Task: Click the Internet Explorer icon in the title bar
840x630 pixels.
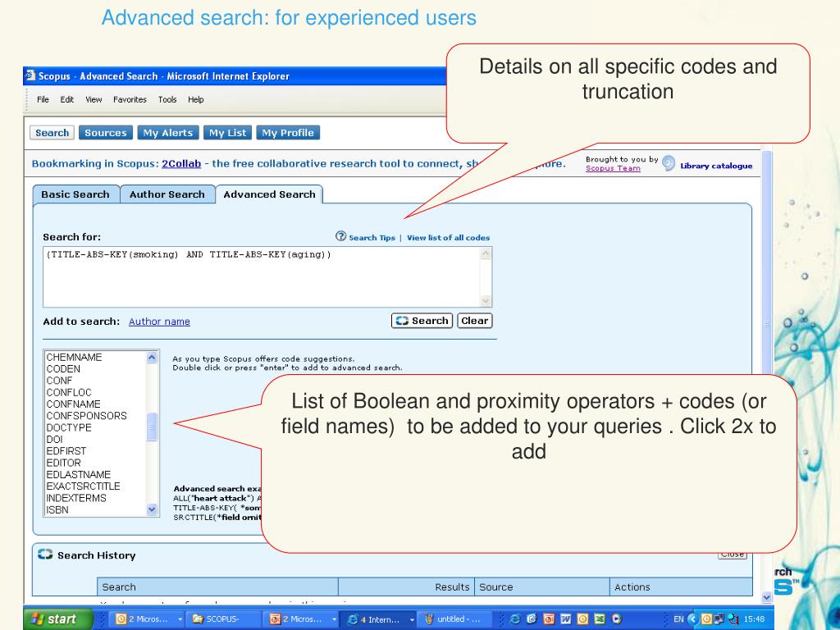Action: (x=30, y=75)
